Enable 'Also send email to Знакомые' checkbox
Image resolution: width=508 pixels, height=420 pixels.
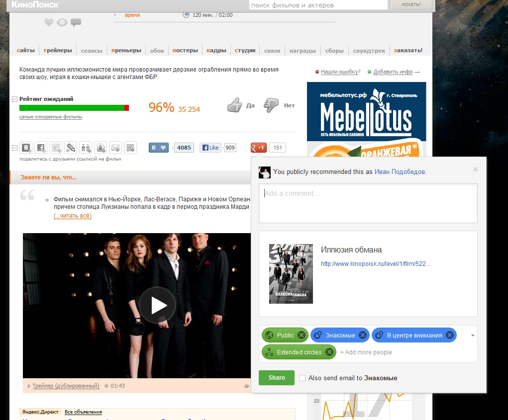303,378
